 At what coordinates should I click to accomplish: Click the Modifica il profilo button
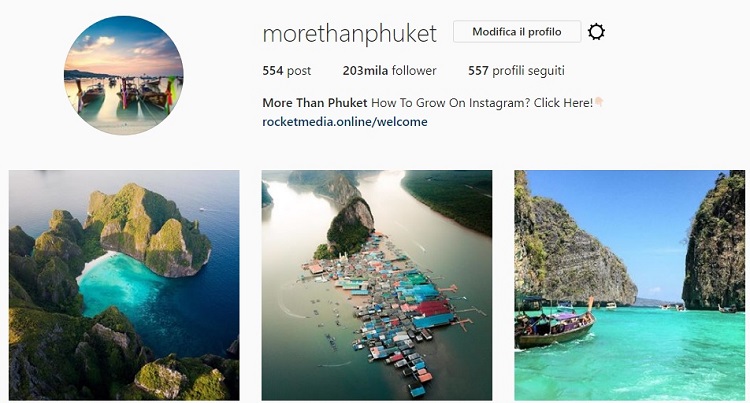point(517,32)
